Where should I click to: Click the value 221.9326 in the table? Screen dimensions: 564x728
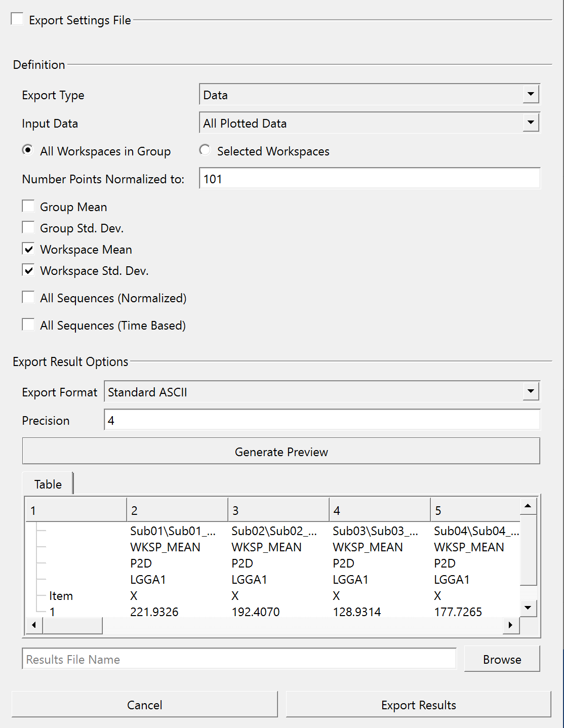tap(154, 612)
